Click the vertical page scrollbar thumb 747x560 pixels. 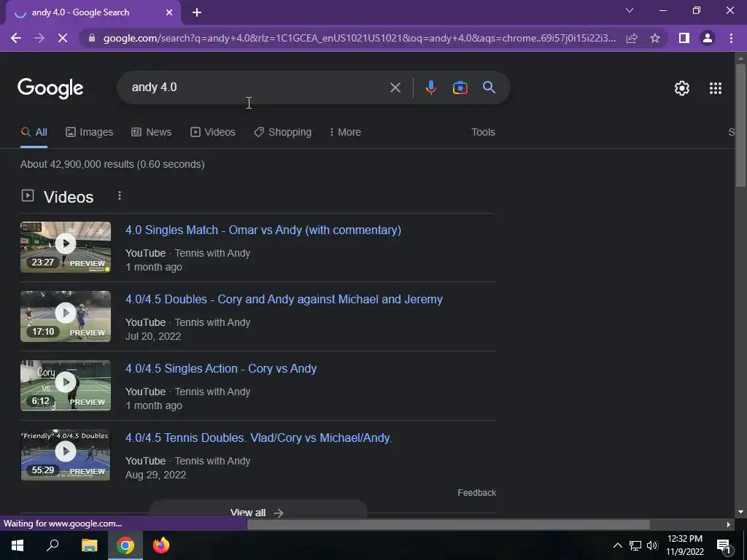[x=740, y=125]
